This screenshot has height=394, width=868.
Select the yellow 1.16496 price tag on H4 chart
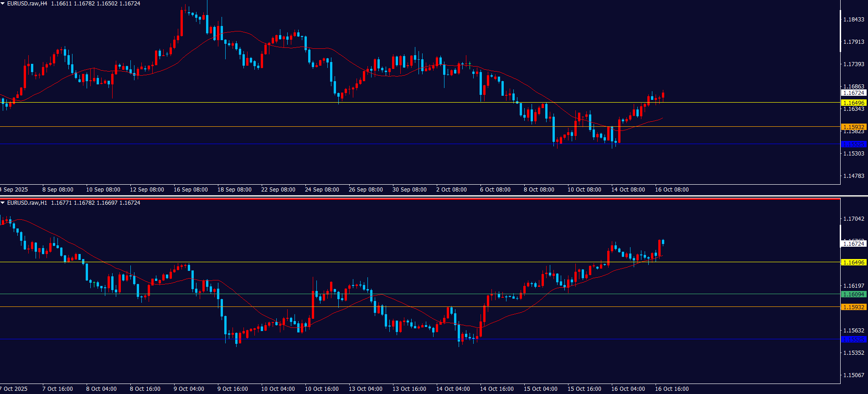[x=853, y=103]
